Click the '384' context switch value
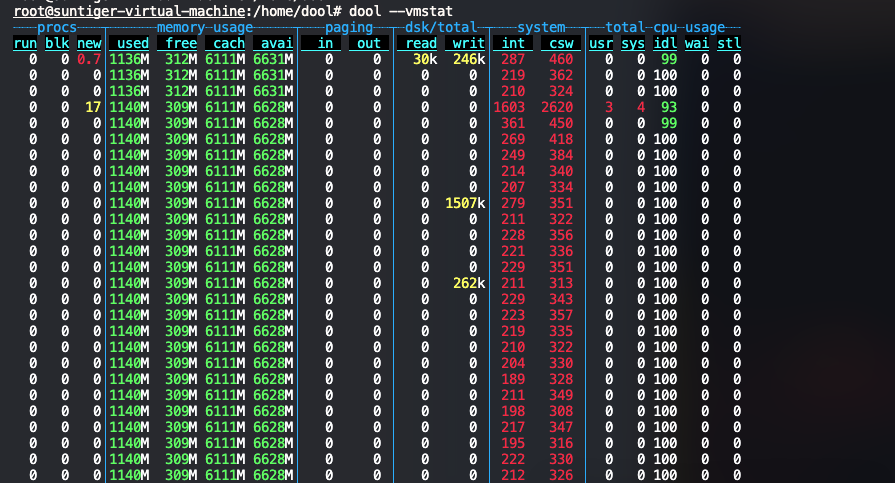This screenshot has width=895, height=483. click(x=561, y=155)
